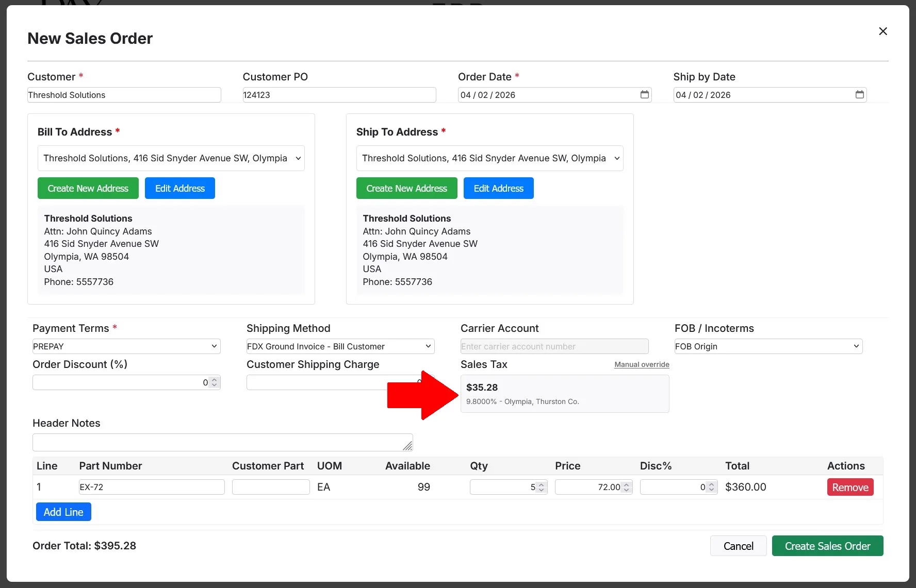Click the Add Line button
Screen dimensions: 916x588
(63, 512)
